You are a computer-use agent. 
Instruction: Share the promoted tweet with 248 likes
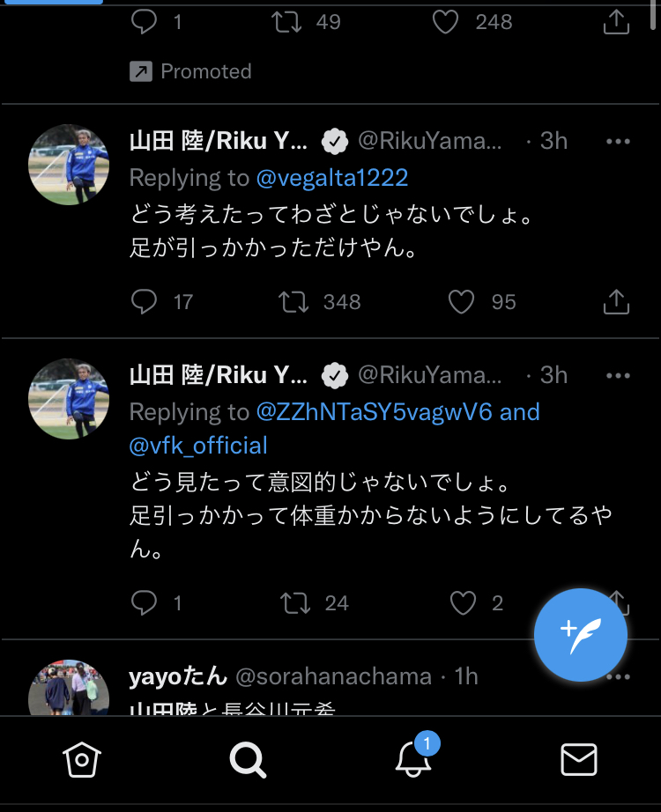pos(617,23)
